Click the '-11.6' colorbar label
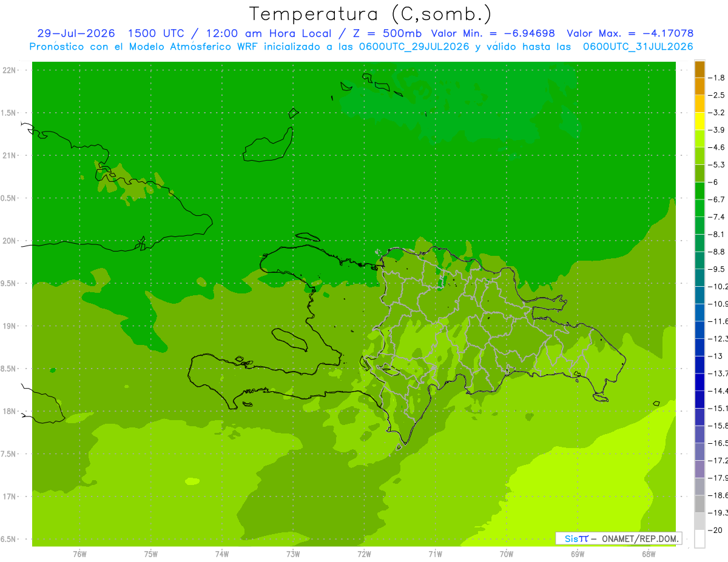 click(719, 321)
